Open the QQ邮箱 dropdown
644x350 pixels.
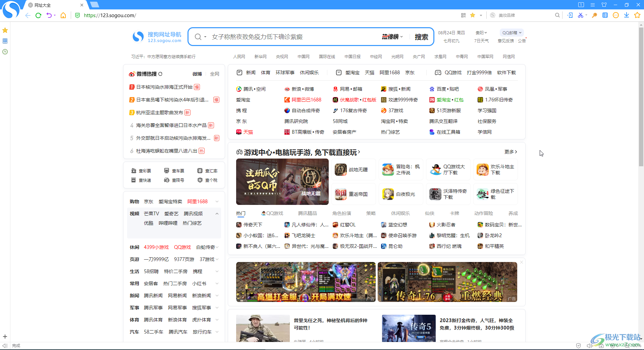[x=512, y=33]
